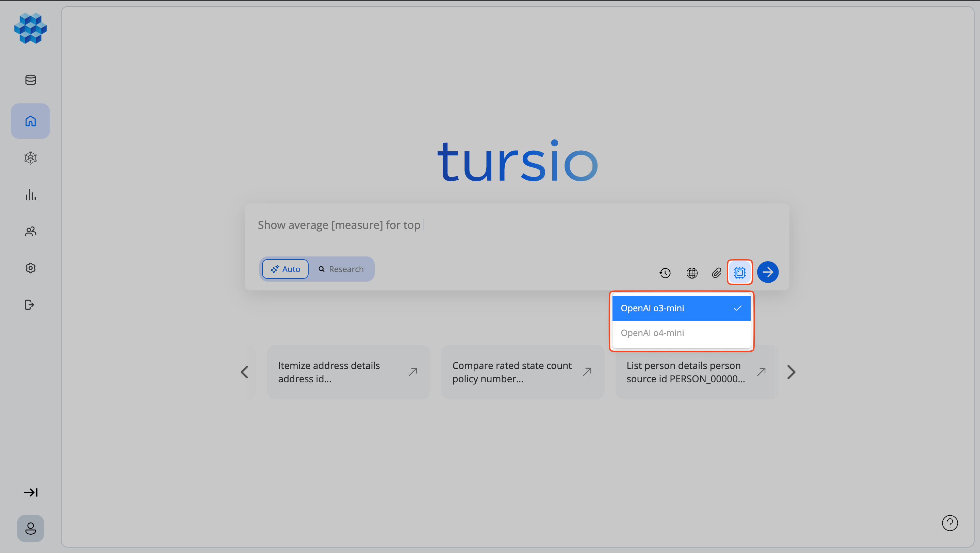Open the analytics bar chart icon
980x553 pixels.
[30, 195]
